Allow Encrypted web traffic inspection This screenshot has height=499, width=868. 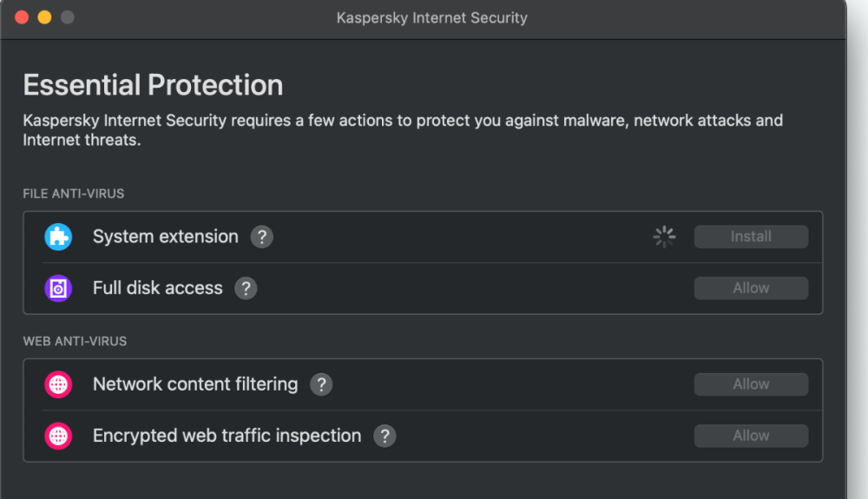coord(751,436)
